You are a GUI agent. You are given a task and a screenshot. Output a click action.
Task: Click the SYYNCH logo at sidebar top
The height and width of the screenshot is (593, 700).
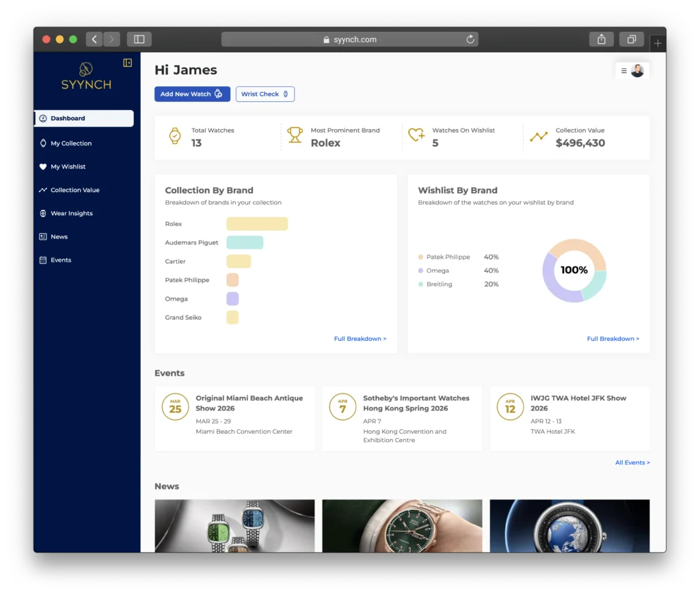(86, 75)
